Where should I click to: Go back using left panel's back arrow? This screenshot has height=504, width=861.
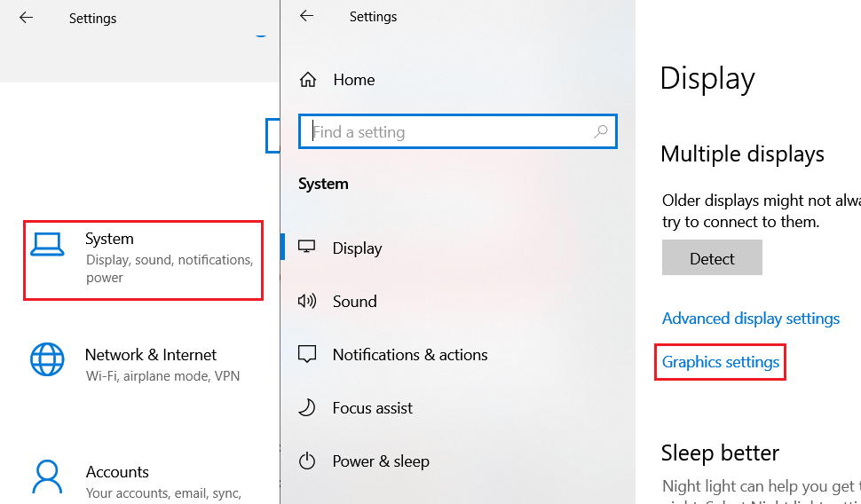click(x=26, y=17)
